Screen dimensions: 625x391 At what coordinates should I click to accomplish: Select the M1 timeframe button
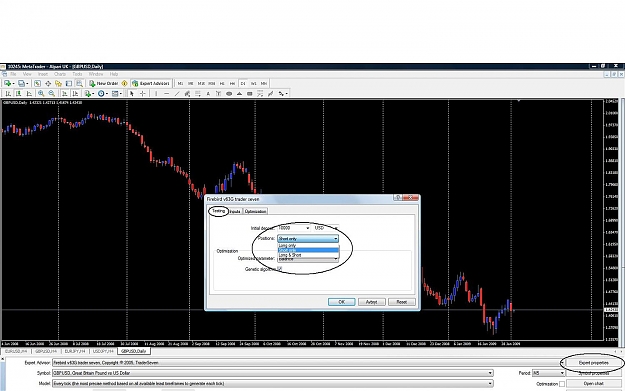click(180, 83)
